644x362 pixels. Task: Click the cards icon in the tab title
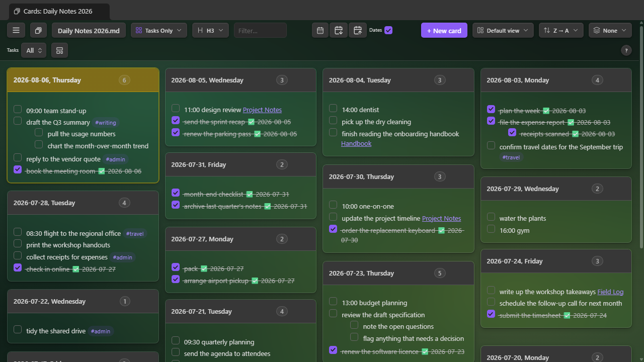click(17, 11)
